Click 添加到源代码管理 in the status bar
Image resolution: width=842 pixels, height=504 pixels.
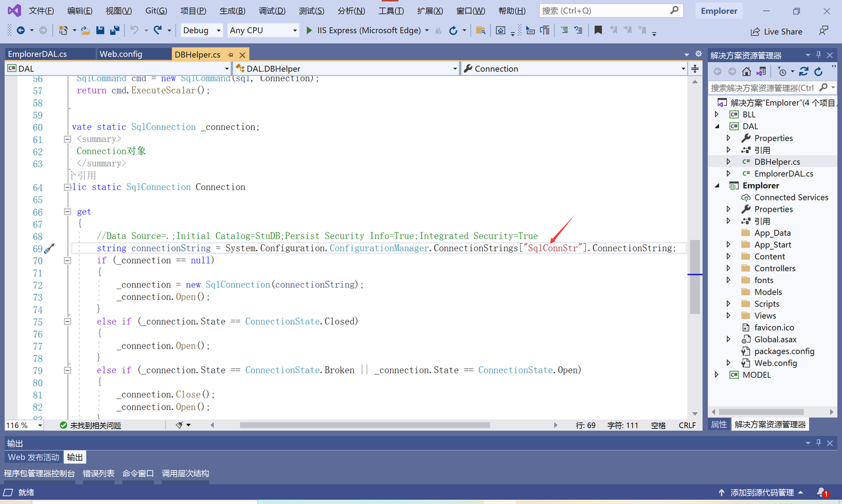click(x=762, y=493)
